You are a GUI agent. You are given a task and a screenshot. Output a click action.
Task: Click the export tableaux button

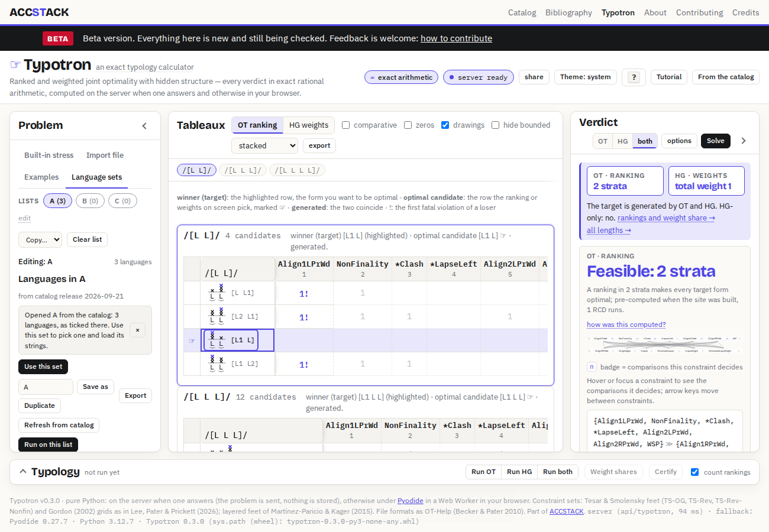tap(319, 145)
